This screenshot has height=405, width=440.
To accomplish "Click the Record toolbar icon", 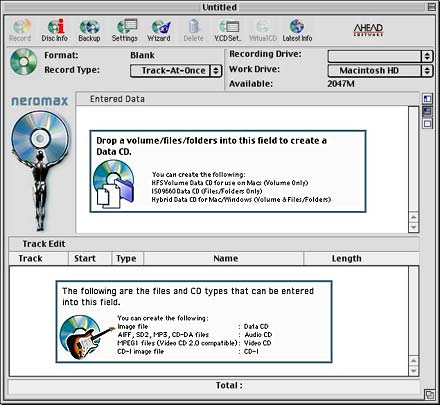I will [x=20, y=30].
